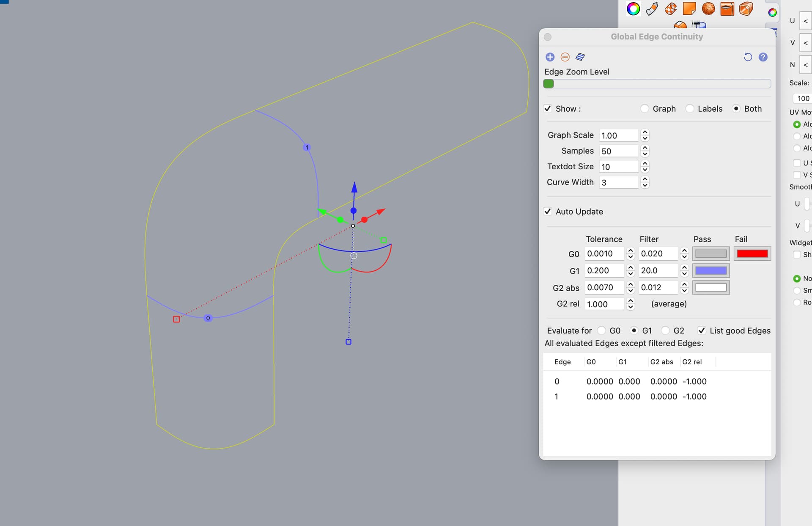The image size is (812, 526).
Task: Open the color wheel panel icon
Action: (633, 9)
